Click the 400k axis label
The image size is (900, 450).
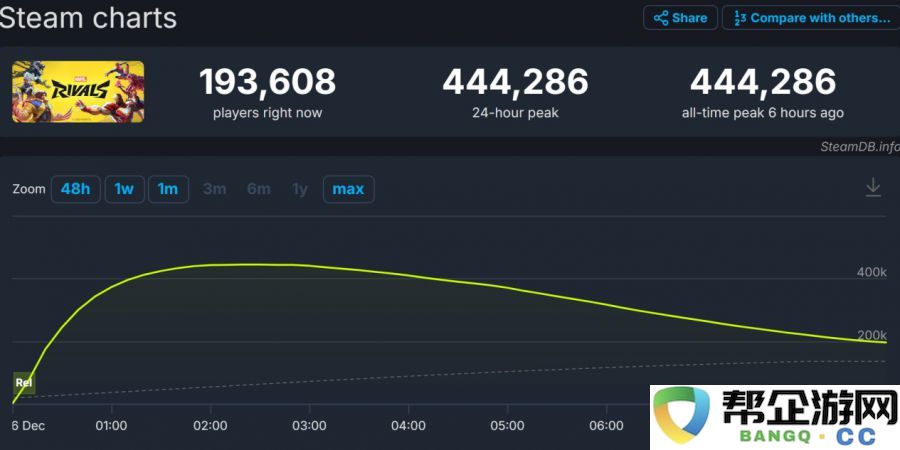[x=871, y=272]
